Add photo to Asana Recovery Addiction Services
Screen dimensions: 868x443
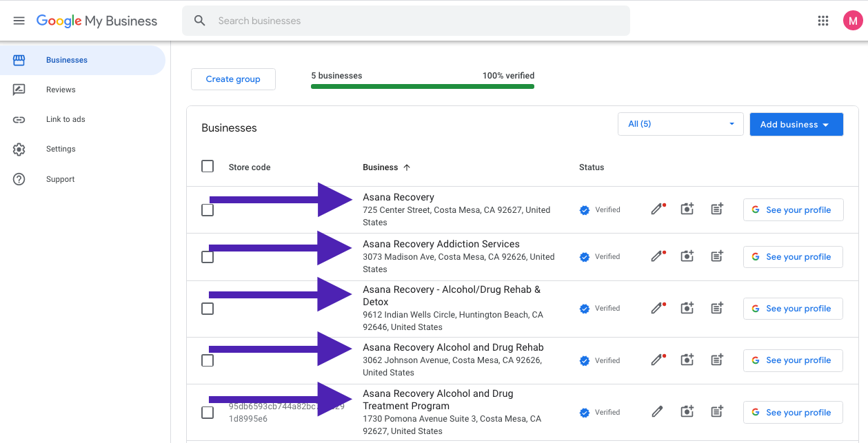[x=687, y=256]
